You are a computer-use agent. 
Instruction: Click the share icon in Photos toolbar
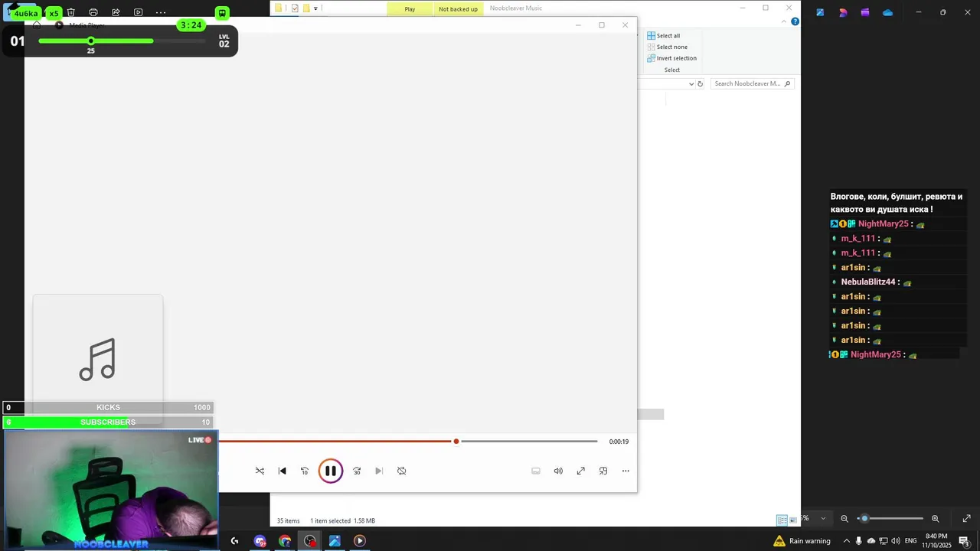coord(116,12)
